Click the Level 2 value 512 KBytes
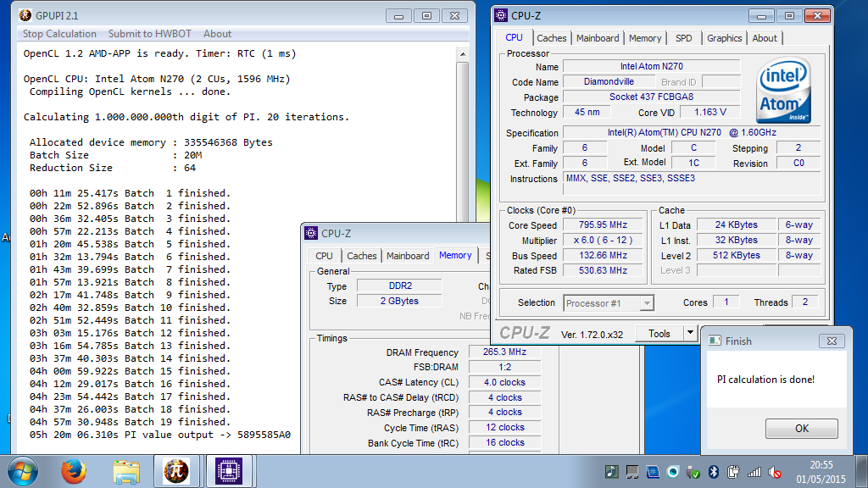The image size is (868, 488). tap(737, 256)
